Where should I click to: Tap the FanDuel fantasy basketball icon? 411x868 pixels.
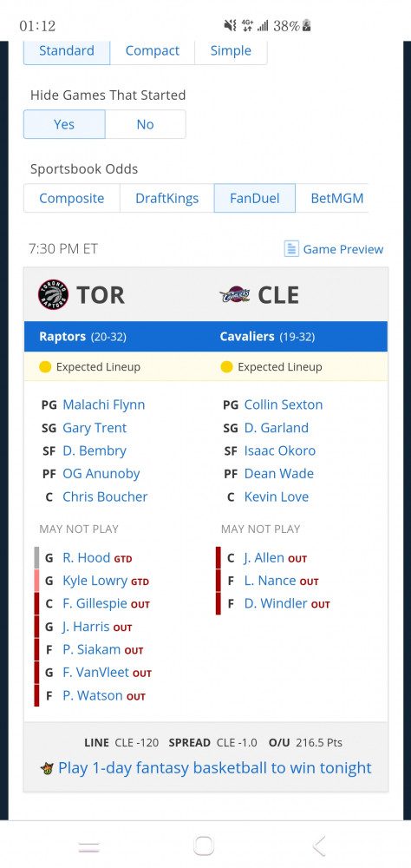pyautogui.click(x=47, y=768)
